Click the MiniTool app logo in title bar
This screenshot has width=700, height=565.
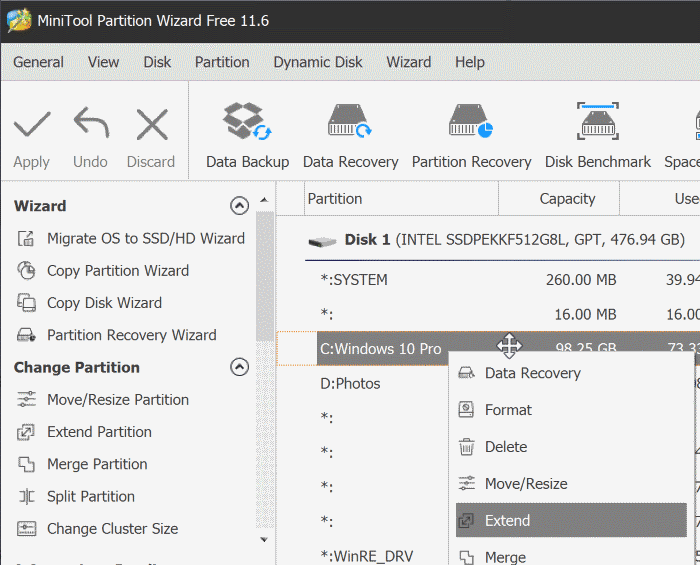[19, 20]
